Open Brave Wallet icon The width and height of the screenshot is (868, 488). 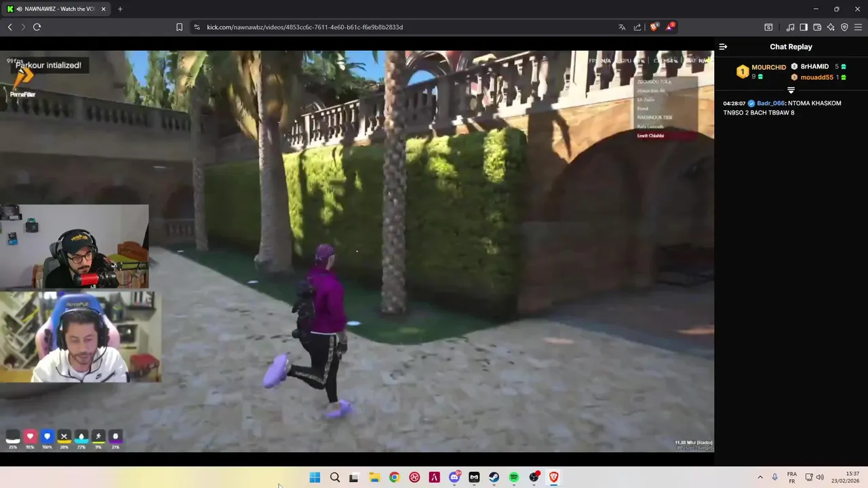coord(817,27)
